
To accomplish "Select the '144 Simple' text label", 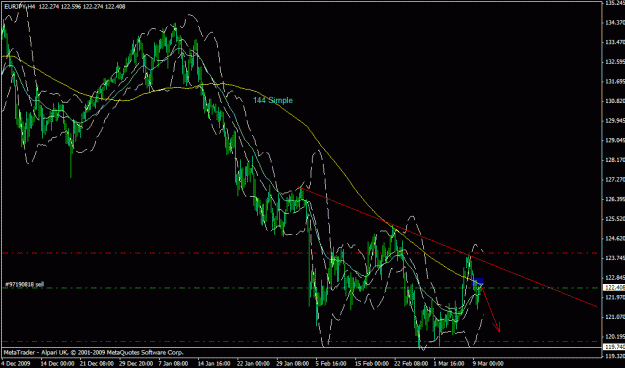I will 273,100.
